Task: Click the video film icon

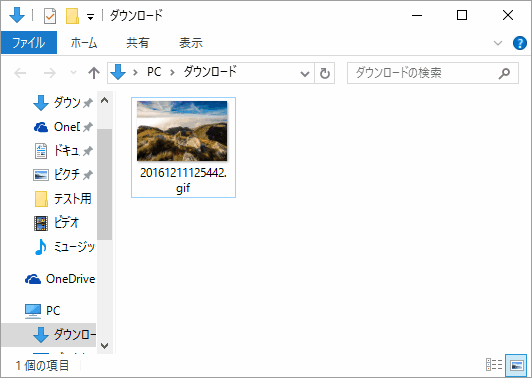Action: tap(41, 223)
